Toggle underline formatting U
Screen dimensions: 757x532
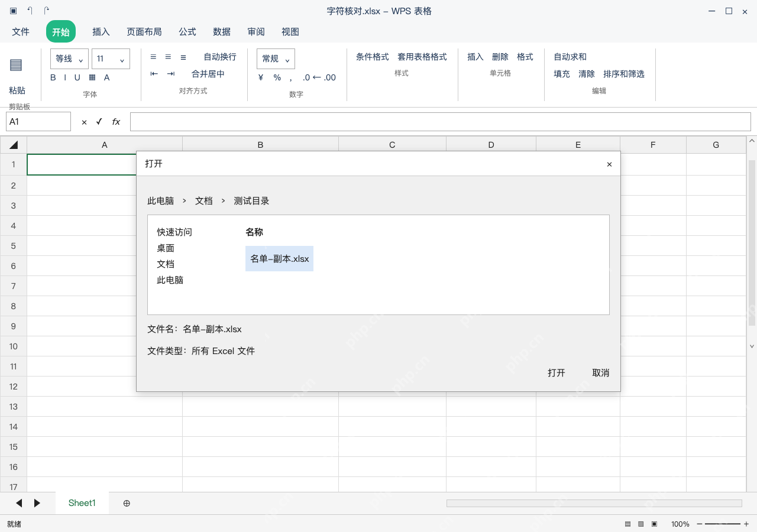tap(77, 77)
